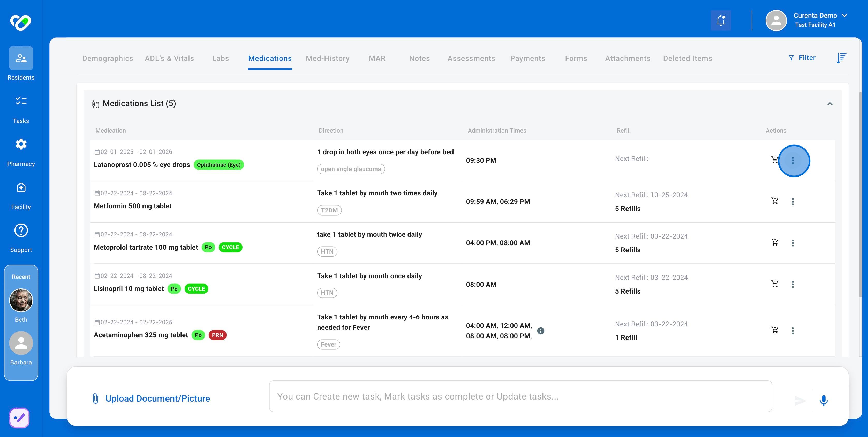Click the Ophthalmic (Eye) tag
Image resolution: width=868 pixels, height=437 pixels.
click(x=219, y=165)
